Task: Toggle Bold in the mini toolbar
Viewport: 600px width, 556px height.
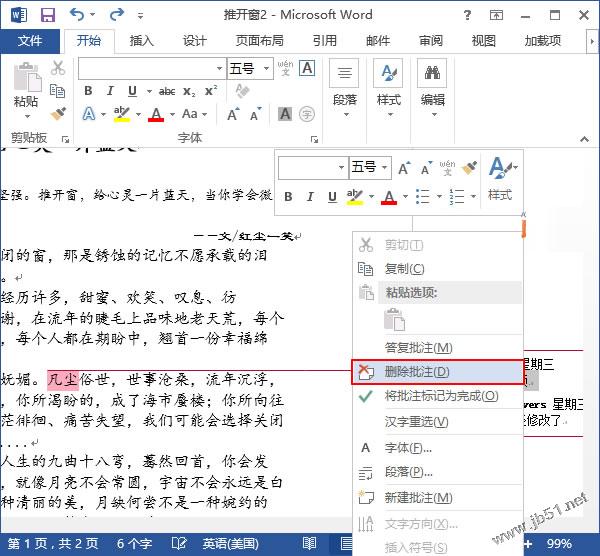Action: click(289, 197)
